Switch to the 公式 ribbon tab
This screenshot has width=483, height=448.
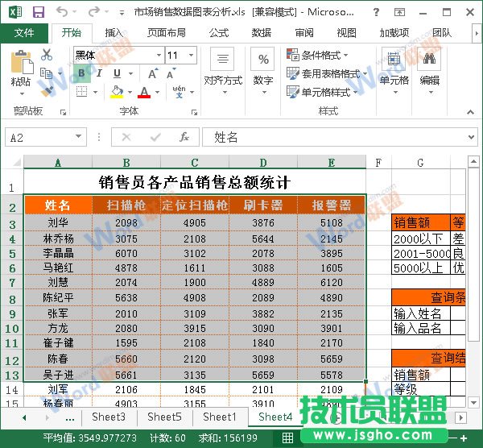pos(219,33)
